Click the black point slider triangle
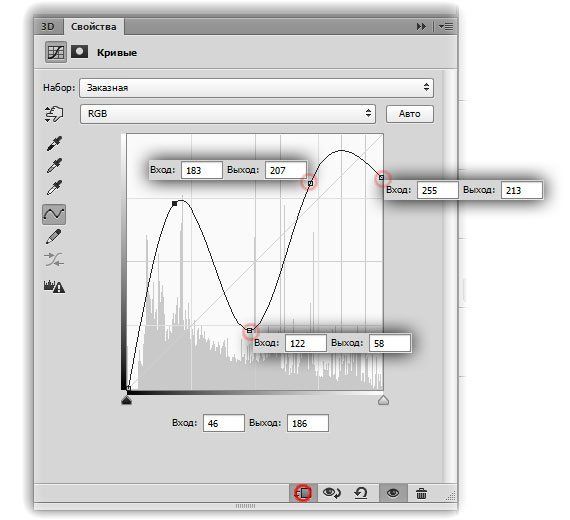The height and width of the screenshot is (520, 570). (127, 400)
